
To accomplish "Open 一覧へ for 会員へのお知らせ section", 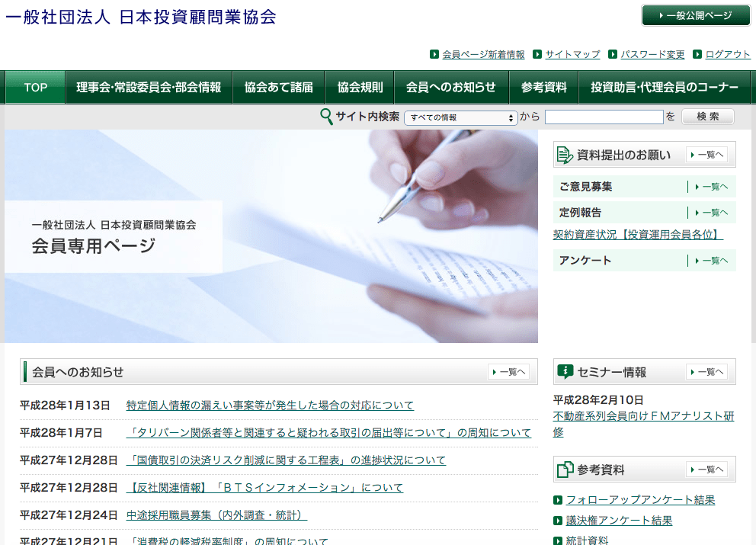I will 508,372.
